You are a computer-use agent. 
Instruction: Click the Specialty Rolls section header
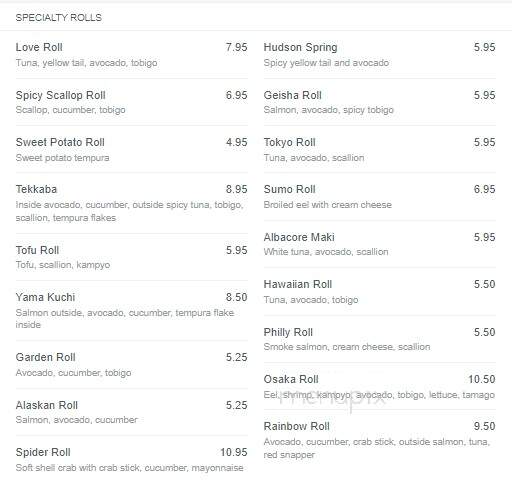[59, 18]
